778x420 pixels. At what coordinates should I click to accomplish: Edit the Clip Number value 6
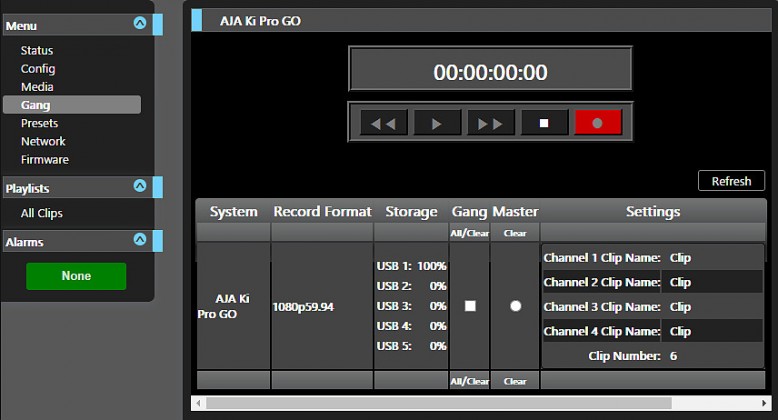[673, 356]
